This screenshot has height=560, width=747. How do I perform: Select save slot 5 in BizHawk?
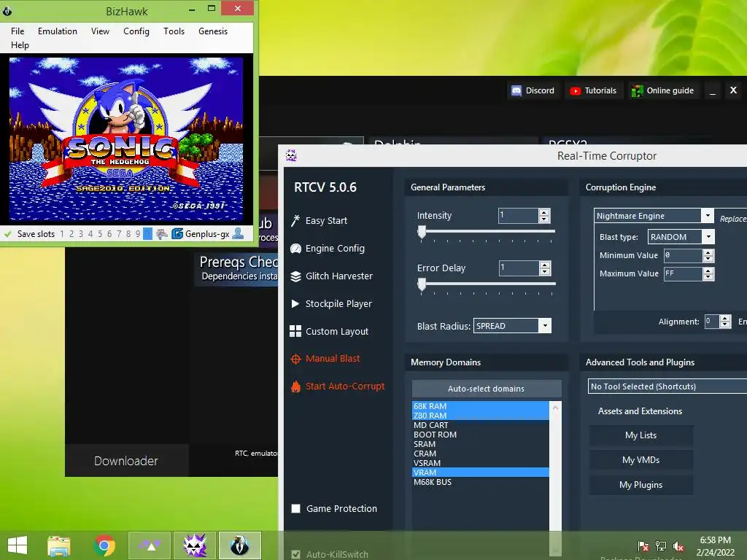click(x=100, y=234)
